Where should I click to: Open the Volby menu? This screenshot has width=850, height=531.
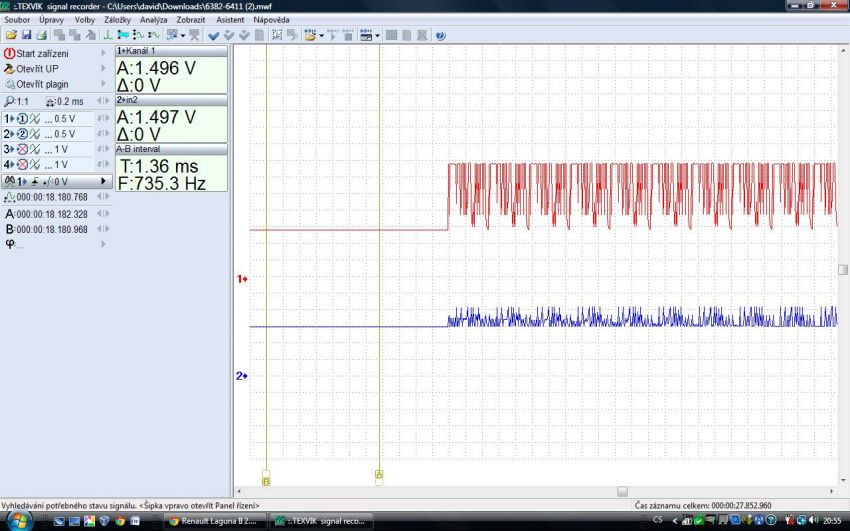pos(85,20)
